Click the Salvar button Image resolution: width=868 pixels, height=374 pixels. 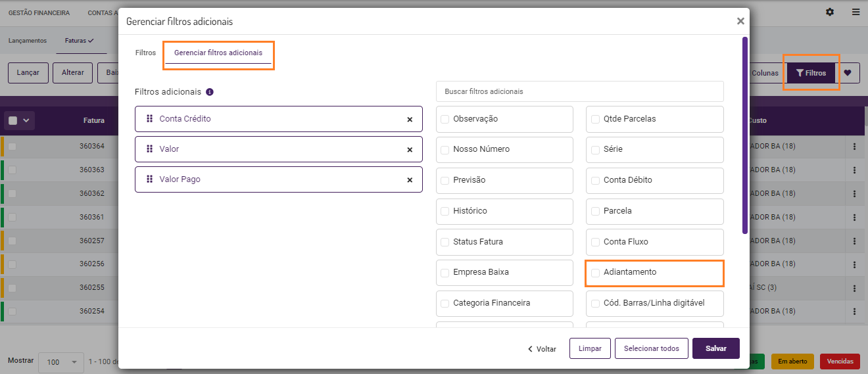[x=715, y=348]
